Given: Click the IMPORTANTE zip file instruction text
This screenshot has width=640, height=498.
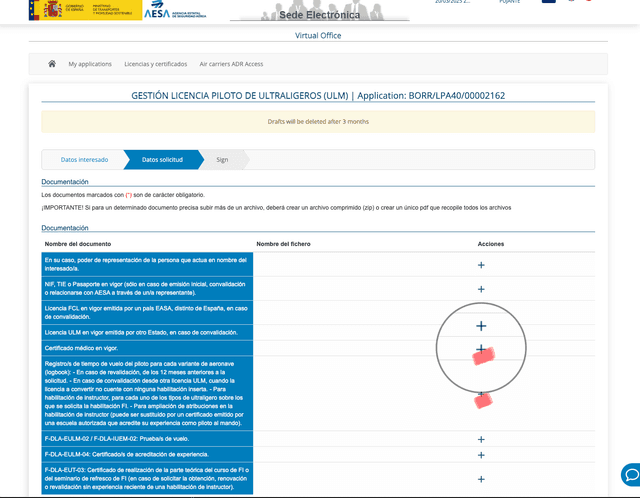Looking at the screenshot, I should (x=276, y=208).
